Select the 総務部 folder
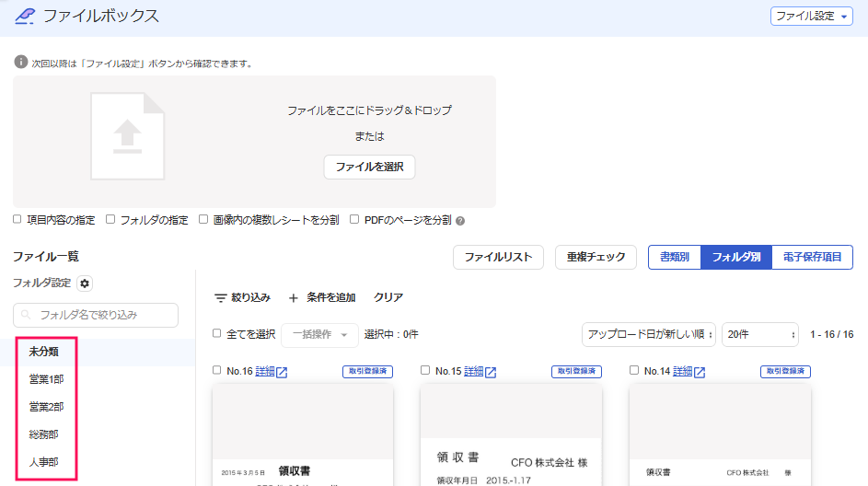 click(x=44, y=434)
